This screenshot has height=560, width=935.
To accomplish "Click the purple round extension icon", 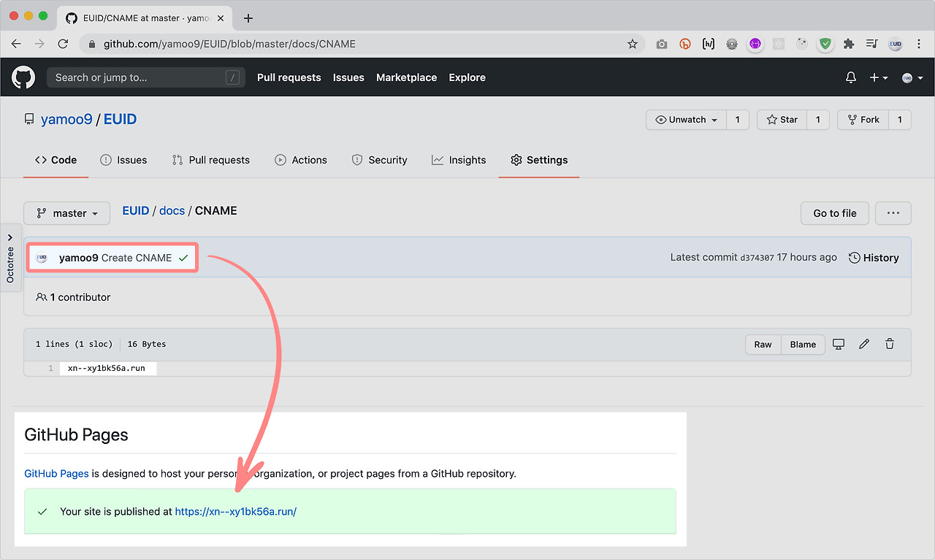I will tap(755, 44).
